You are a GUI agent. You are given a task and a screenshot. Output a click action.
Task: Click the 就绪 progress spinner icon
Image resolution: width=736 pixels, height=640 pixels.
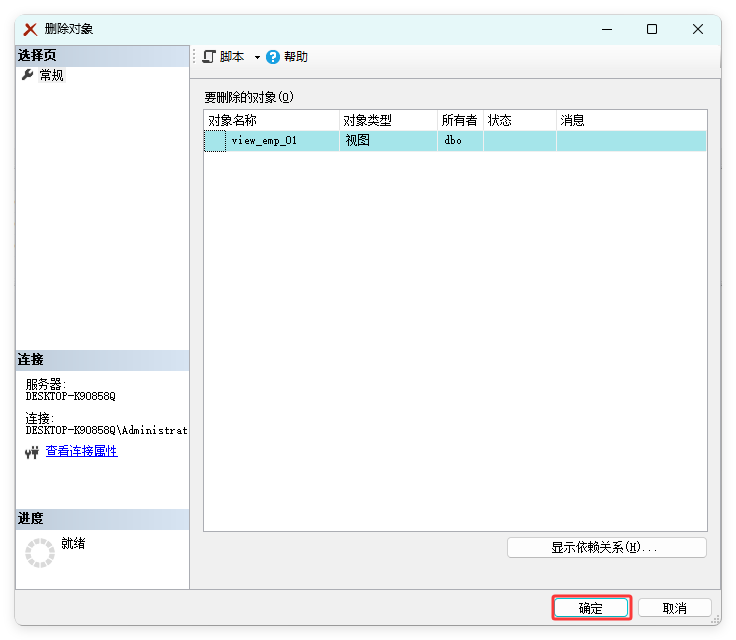click(x=40, y=553)
